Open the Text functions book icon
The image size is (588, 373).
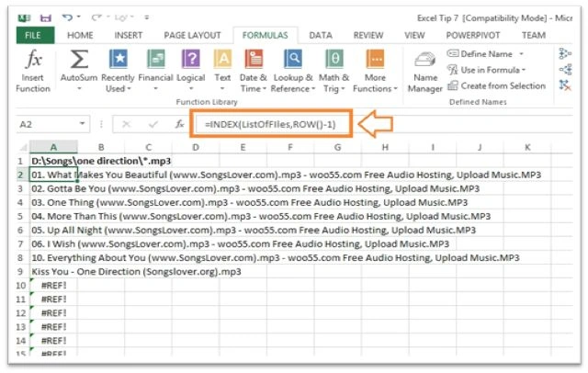222,59
